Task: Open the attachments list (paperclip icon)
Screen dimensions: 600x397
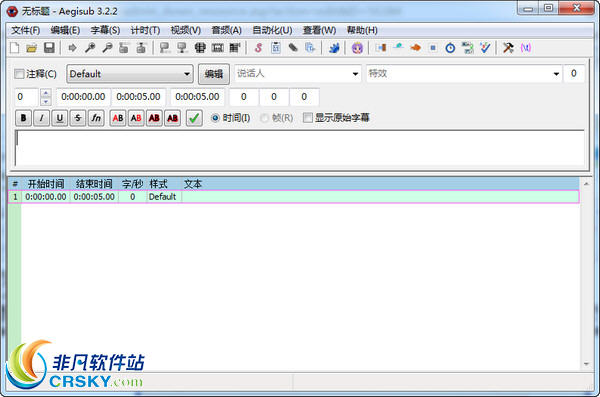Action: pos(293,48)
